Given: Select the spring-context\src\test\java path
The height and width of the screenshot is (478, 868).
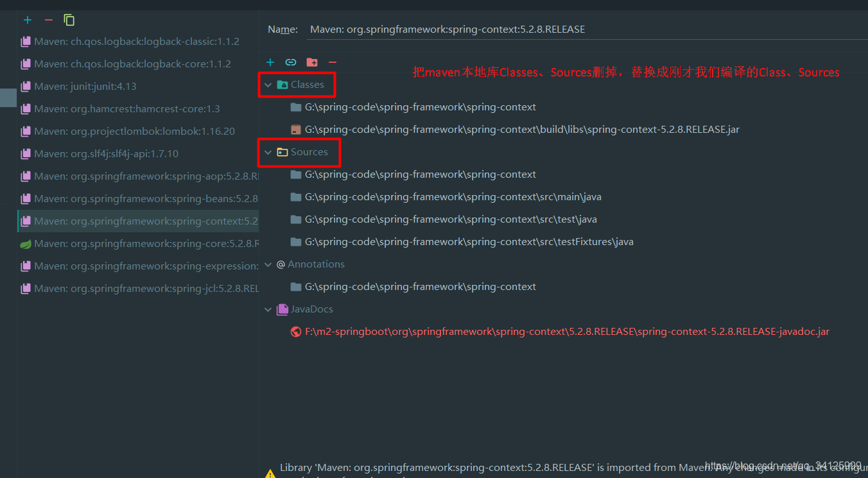Looking at the screenshot, I should click(451, 219).
